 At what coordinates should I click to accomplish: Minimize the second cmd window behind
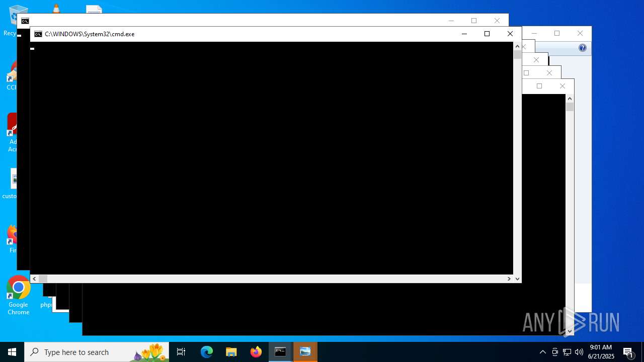point(451,21)
